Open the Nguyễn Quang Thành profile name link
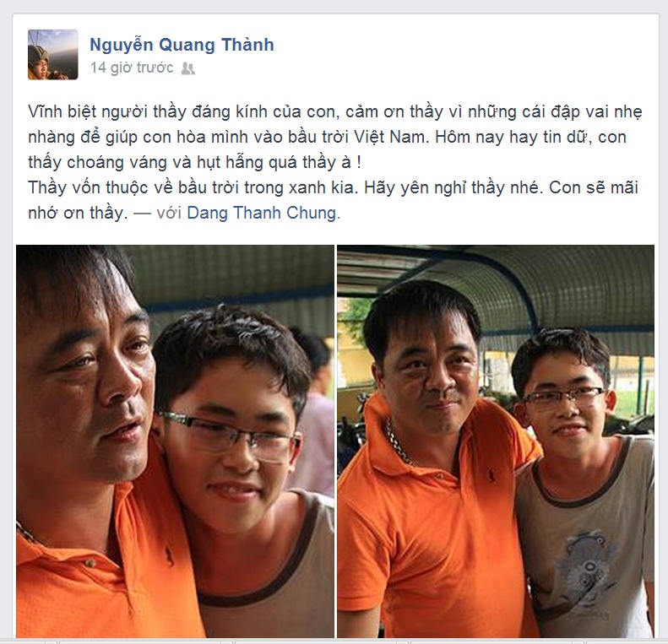 tap(182, 45)
